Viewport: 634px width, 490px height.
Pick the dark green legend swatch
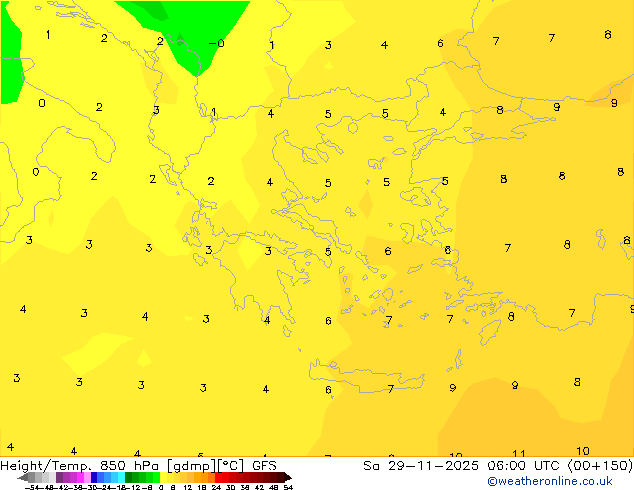tap(128, 477)
